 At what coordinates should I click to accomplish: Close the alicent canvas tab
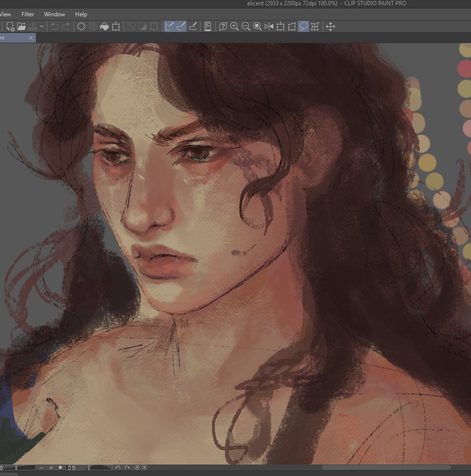click(31, 38)
